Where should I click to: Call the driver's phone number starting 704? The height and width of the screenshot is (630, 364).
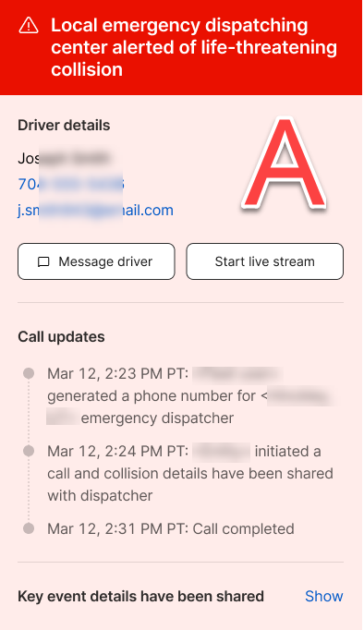(x=71, y=184)
